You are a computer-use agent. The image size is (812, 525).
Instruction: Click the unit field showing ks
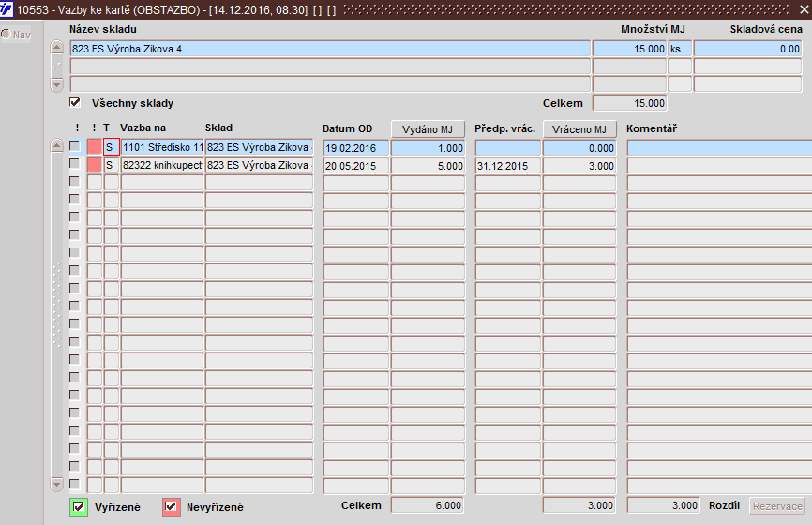coord(680,49)
